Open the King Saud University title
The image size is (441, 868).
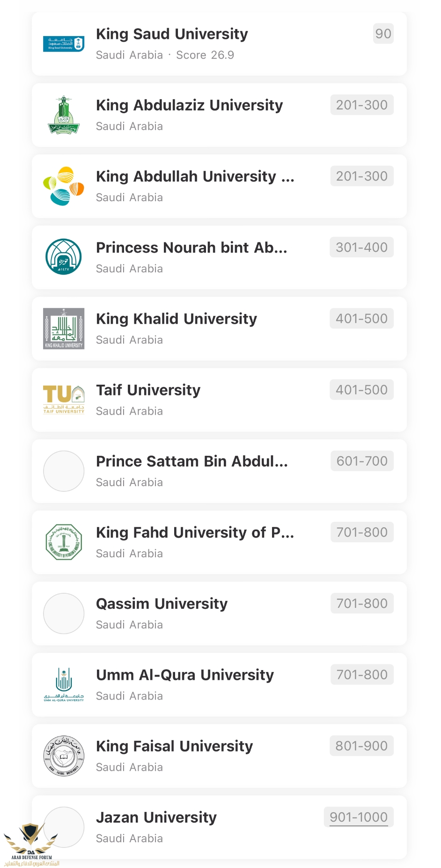tap(172, 34)
